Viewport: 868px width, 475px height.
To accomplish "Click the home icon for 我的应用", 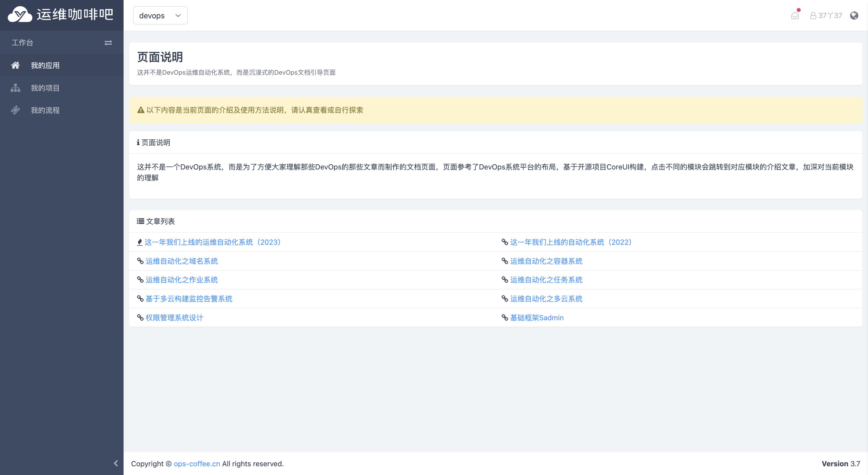I will tap(15, 65).
